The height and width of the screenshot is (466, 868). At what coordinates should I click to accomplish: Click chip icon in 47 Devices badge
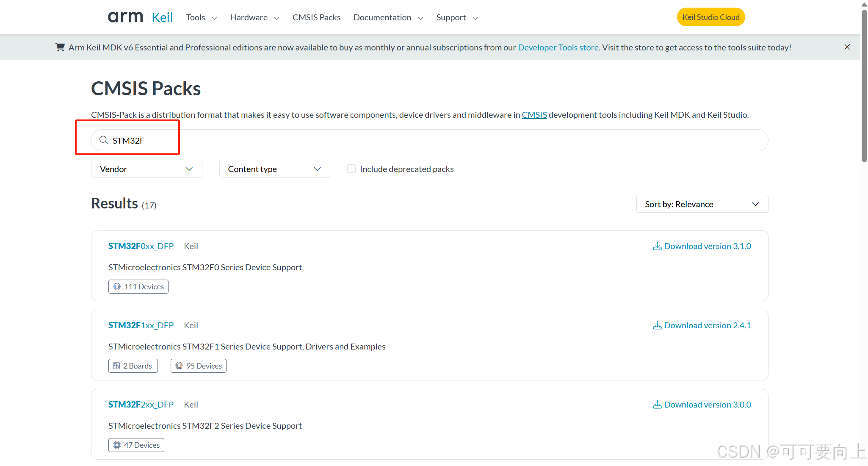[117, 445]
